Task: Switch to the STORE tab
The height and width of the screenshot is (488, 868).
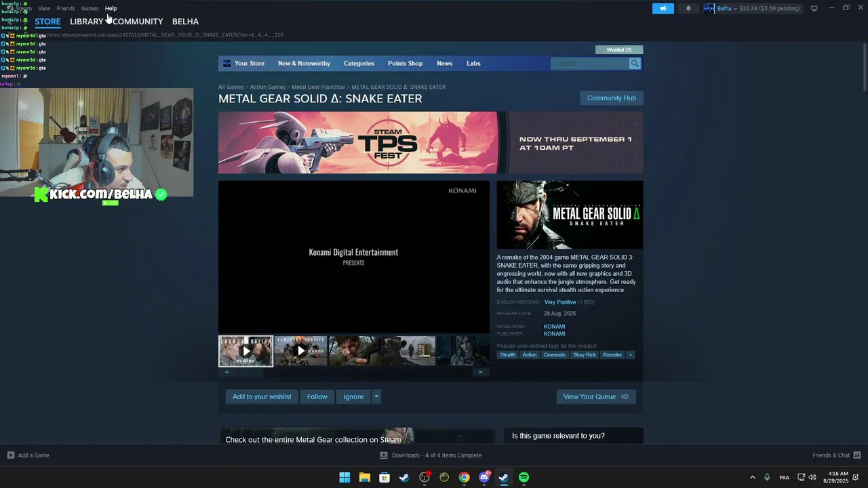Action: pos(47,22)
